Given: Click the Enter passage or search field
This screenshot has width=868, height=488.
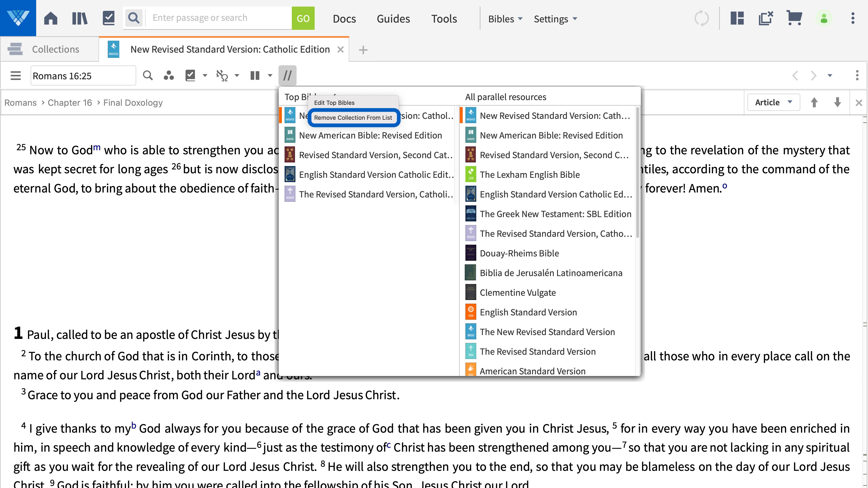Looking at the screenshot, I should point(218,18).
